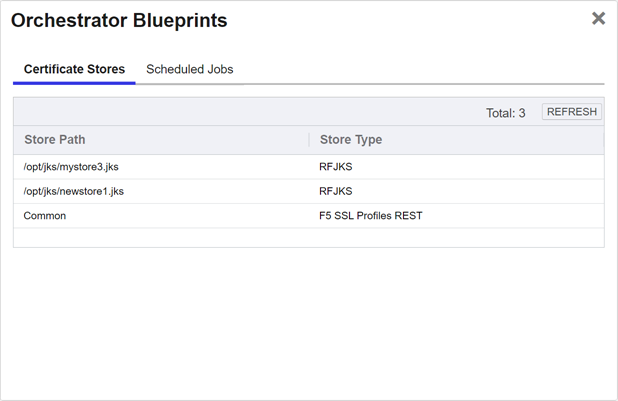Click RFJKS type in the newstore1.jks row
Screen dimensions: 618x401
(336, 191)
